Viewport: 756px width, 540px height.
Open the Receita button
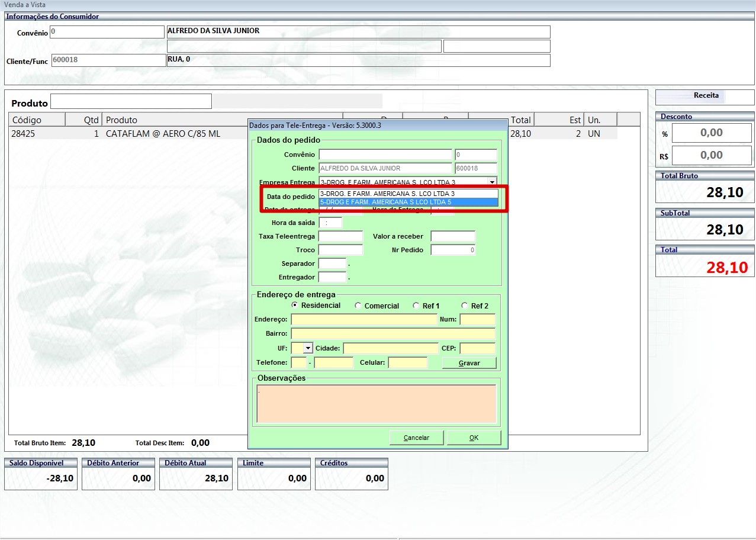pyautogui.click(x=705, y=96)
